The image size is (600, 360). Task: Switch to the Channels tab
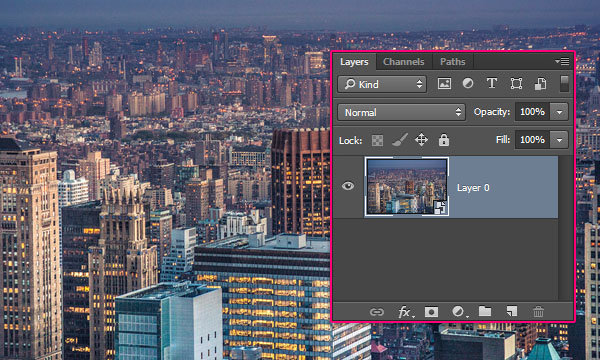tap(404, 62)
